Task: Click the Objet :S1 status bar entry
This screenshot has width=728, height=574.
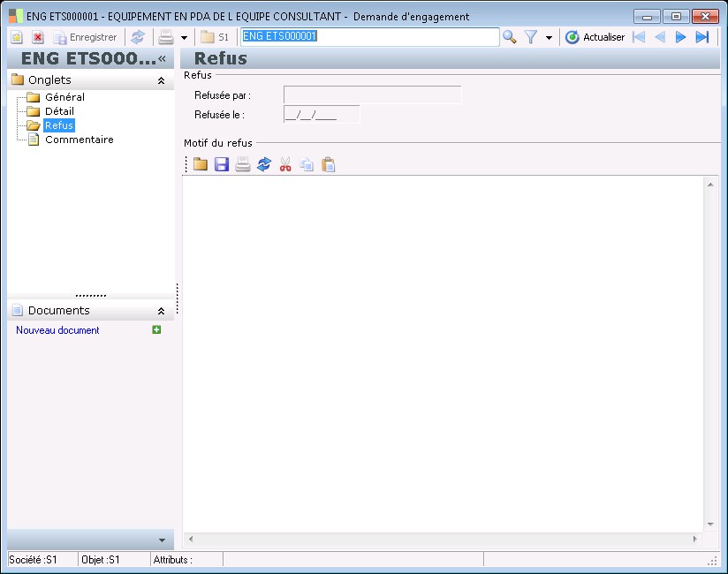Action: coord(101,560)
